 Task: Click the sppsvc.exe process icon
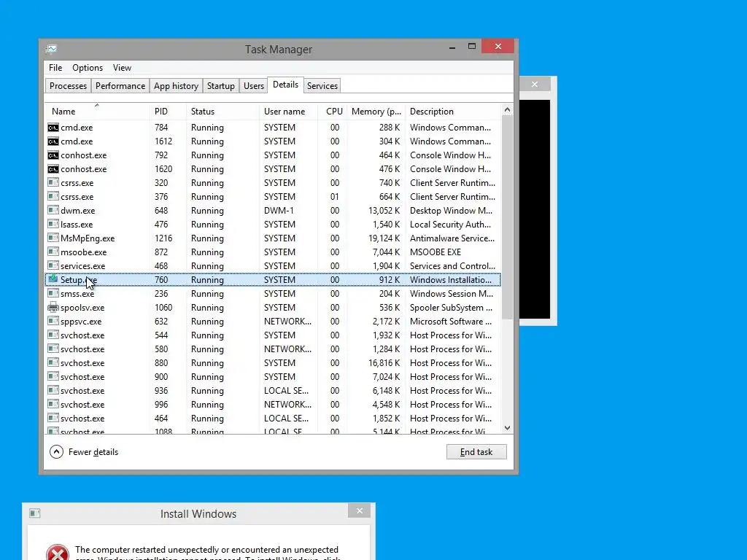[53, 321]
